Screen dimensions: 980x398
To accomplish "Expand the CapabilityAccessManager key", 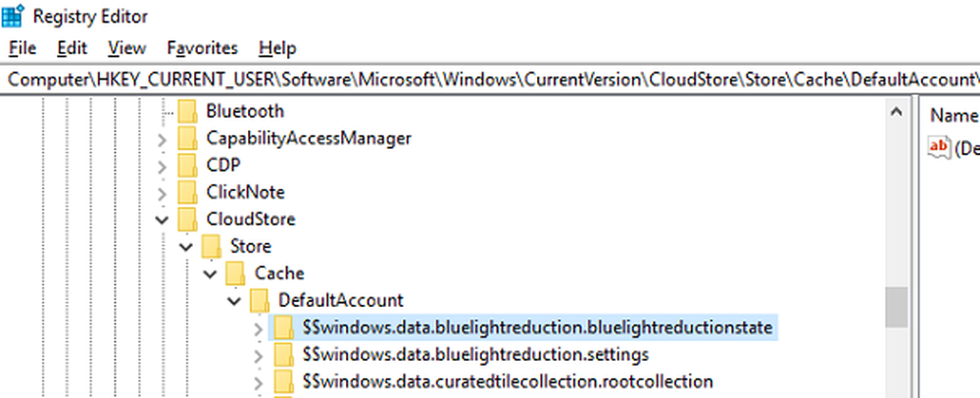I will (163, 138).
